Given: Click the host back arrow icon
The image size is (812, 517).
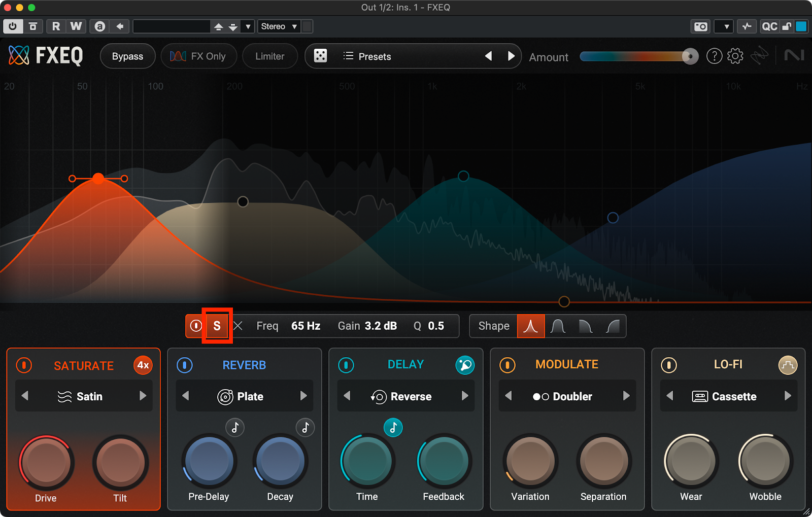Looking at the screenshot, I should point(120,26).
